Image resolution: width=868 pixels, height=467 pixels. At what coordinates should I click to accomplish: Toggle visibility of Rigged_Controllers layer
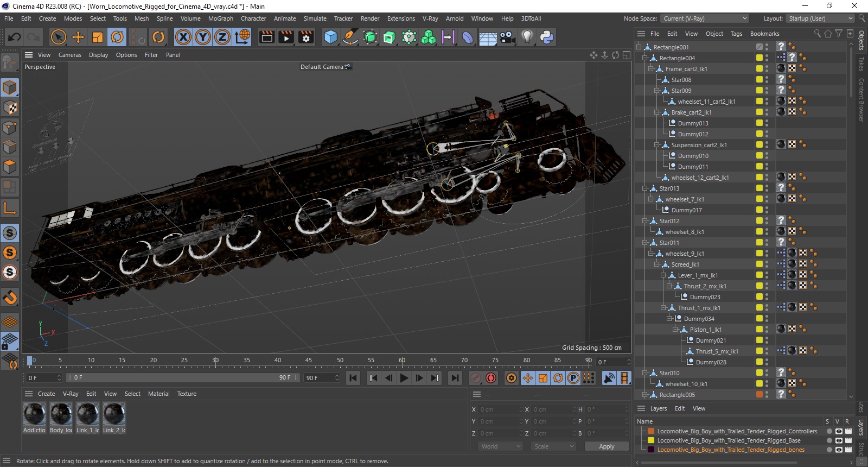click(839, 431)
